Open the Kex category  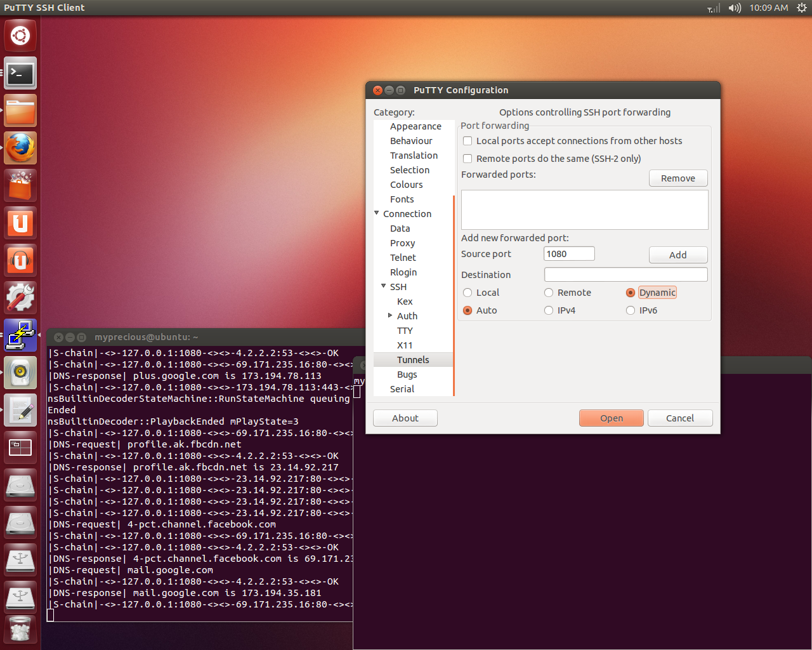(x=405, y=302)
